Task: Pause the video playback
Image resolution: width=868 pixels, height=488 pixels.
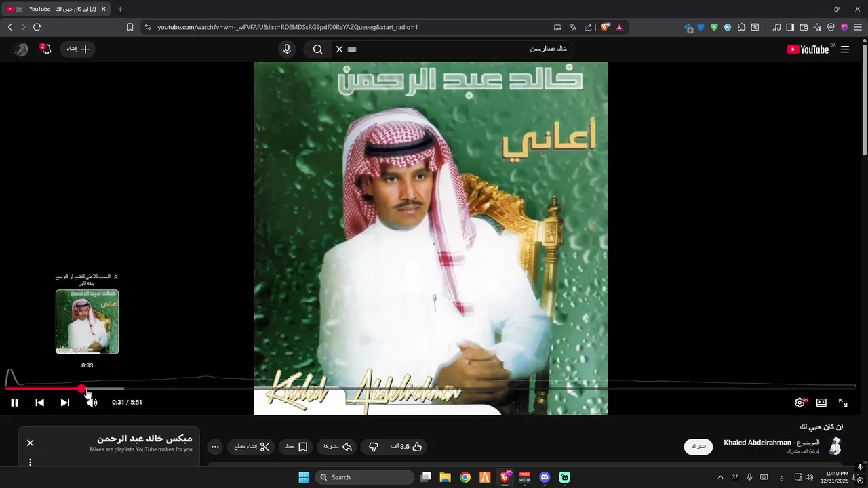Action: [14, 403]
